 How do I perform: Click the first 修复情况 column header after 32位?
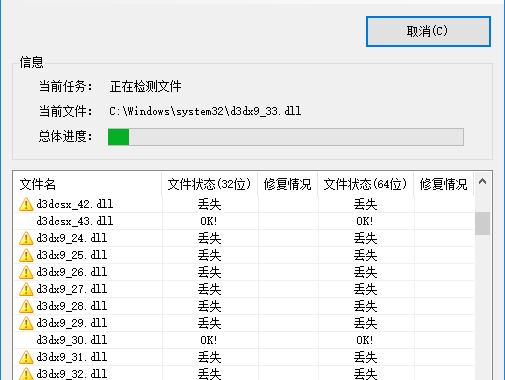pos(288,184)
